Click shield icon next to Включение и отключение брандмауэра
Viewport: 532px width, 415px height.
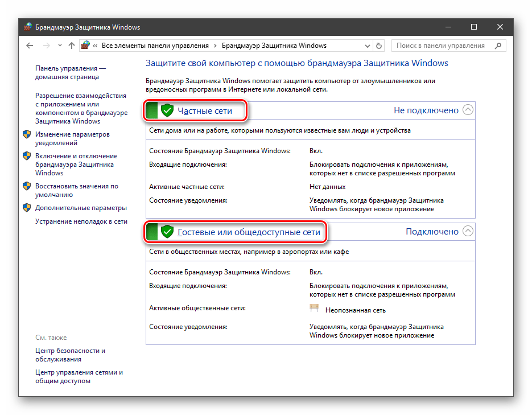[27, 156]
